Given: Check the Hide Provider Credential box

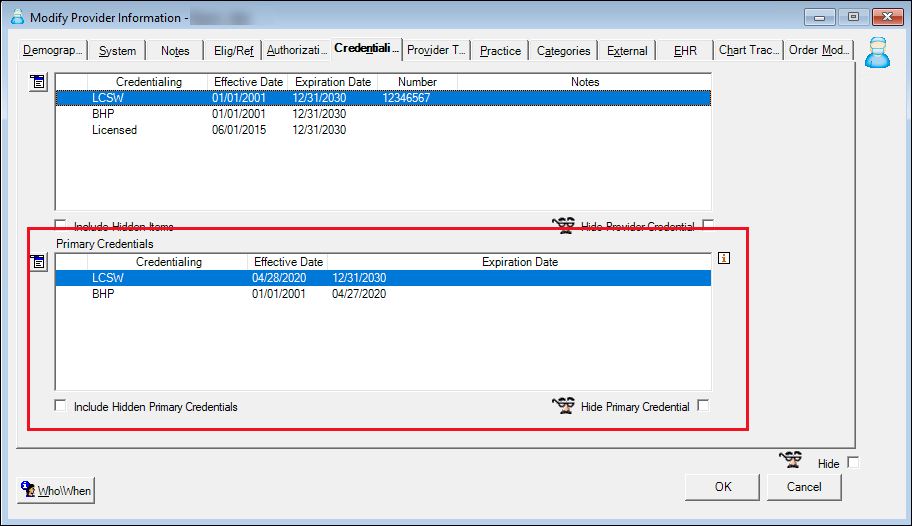Looking at the screenshot, I should point(708,225).
